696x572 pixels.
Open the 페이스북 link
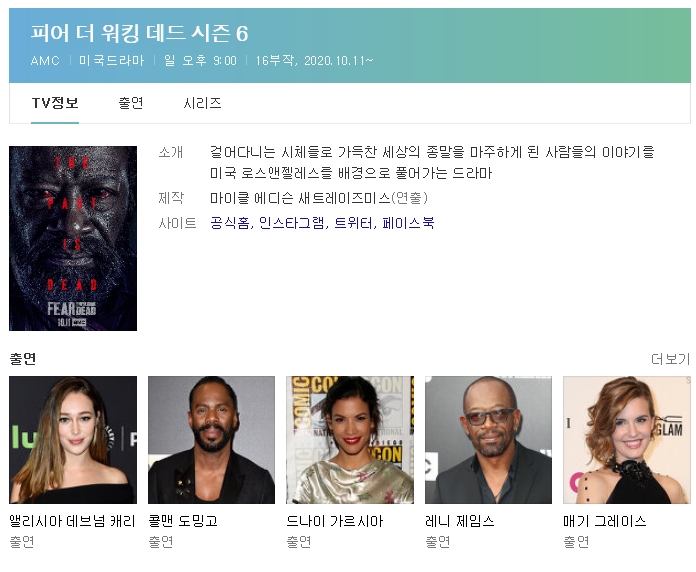point(408,222)
